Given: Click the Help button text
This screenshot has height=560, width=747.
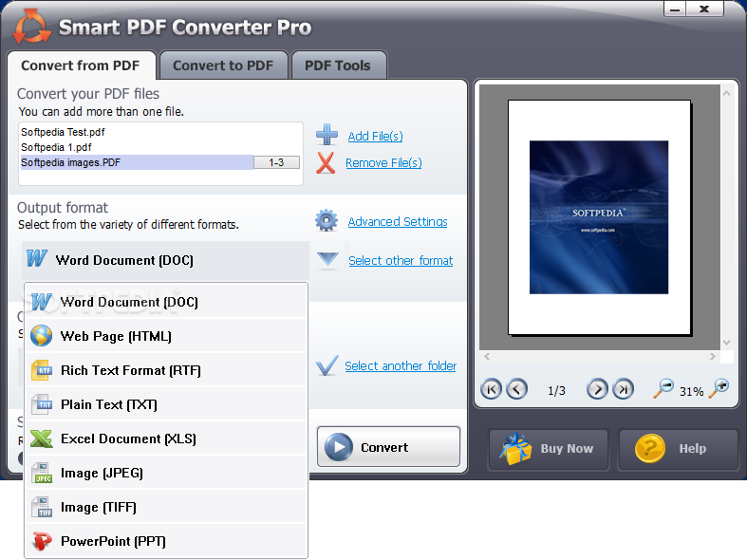Looking at the screenshot, I should (693, 449).
